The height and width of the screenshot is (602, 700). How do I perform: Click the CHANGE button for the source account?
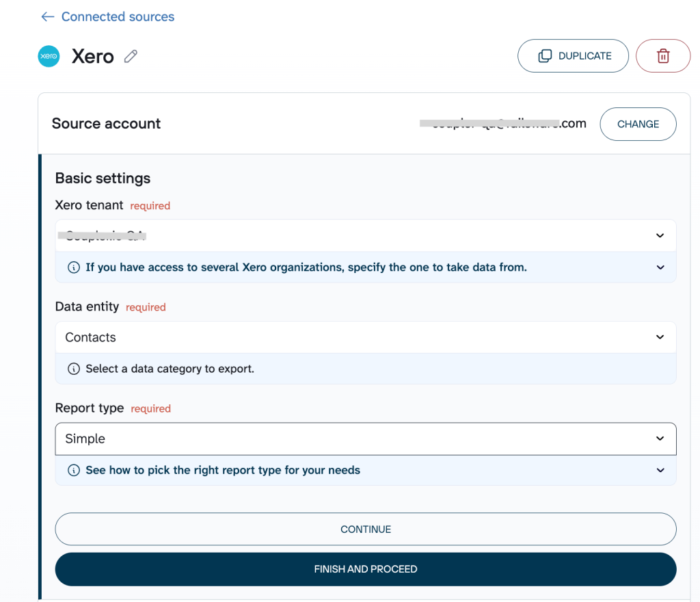point(637,124)
